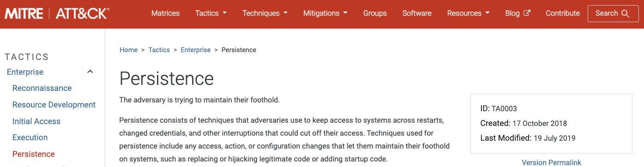Open the Mitigations dropdown menu
The width and height of the screenshot is (644, 167).
point(325,13)
